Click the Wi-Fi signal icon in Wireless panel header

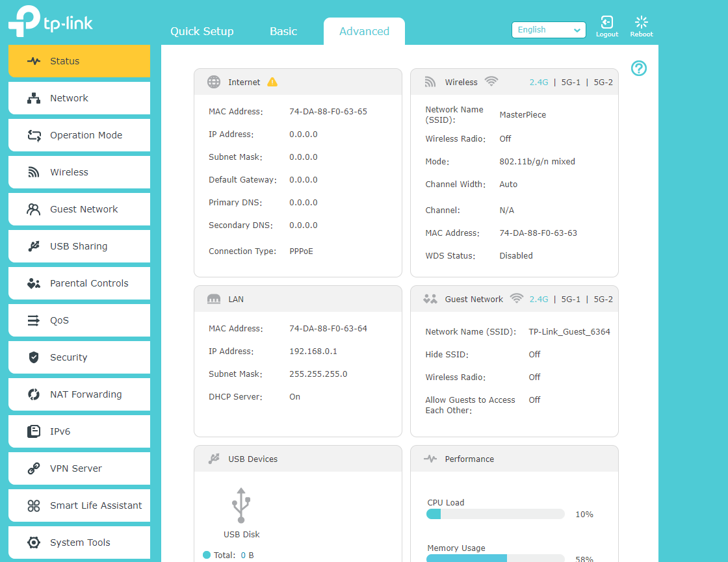click(491, 81)
